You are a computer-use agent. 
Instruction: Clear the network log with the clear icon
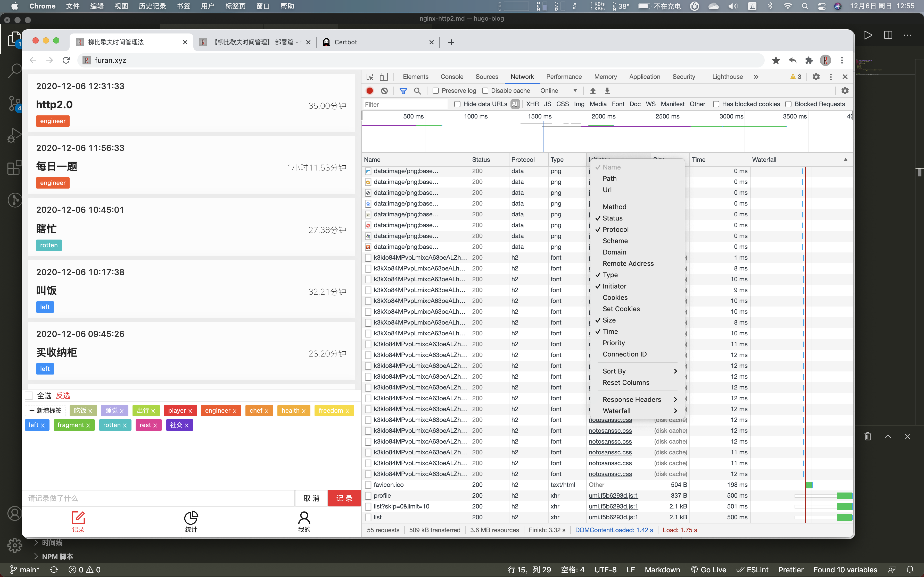pos(384,90)
